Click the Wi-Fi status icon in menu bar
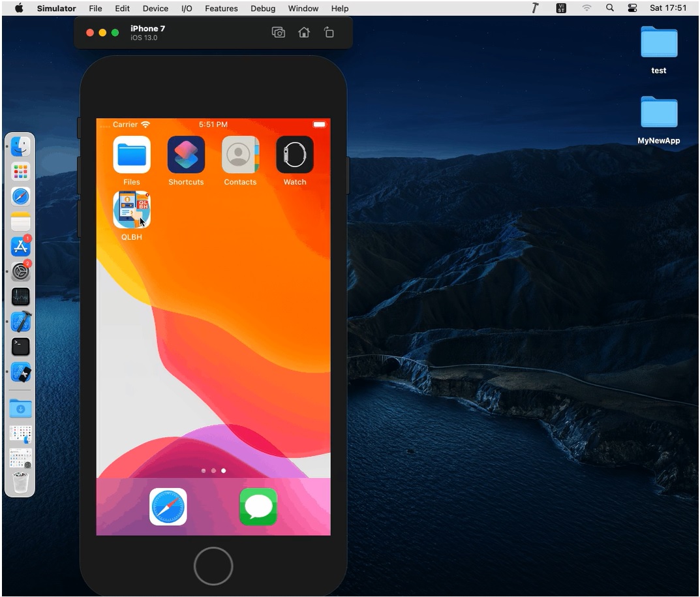Viewport: 700px width, 597px height. coord(586,8)
